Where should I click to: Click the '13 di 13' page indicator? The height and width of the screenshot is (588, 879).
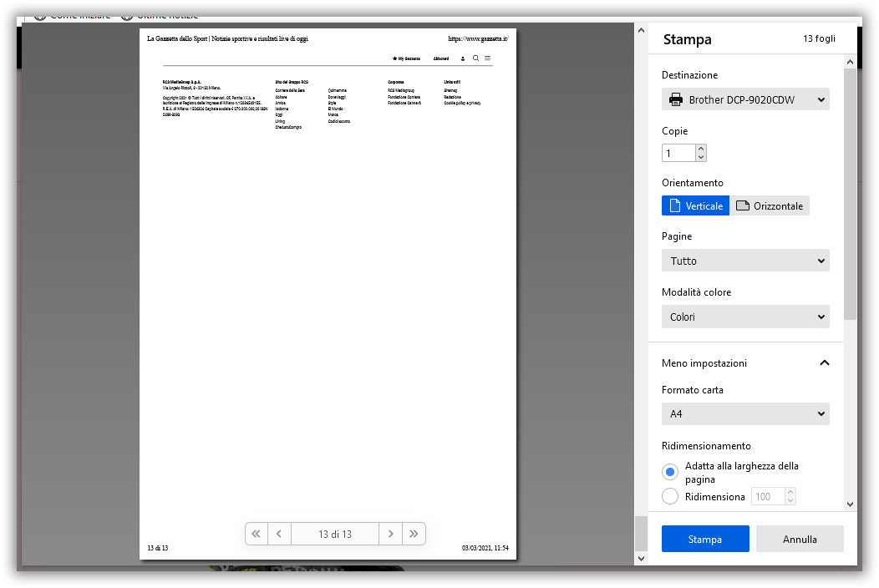tap(335, 534)
